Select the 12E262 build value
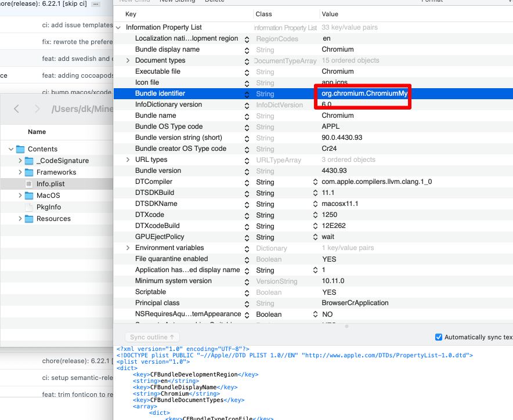The image size is (513, 420). [334, 226]
